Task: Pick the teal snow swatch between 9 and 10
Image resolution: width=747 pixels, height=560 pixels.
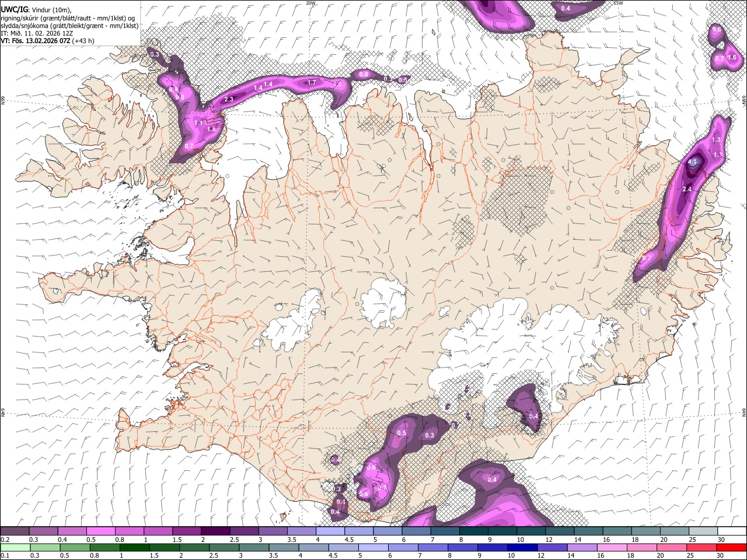Action: tap(502, 531)
